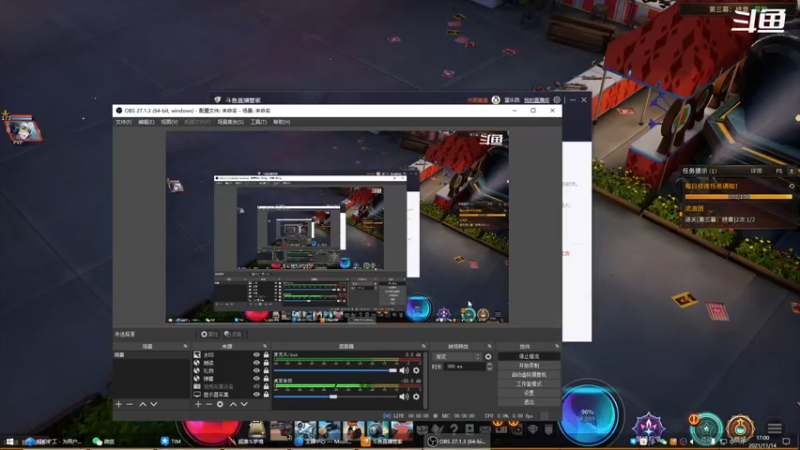Screen dimensions: 800x450
Task: Open Windows Start button
Action: (10, 441)
